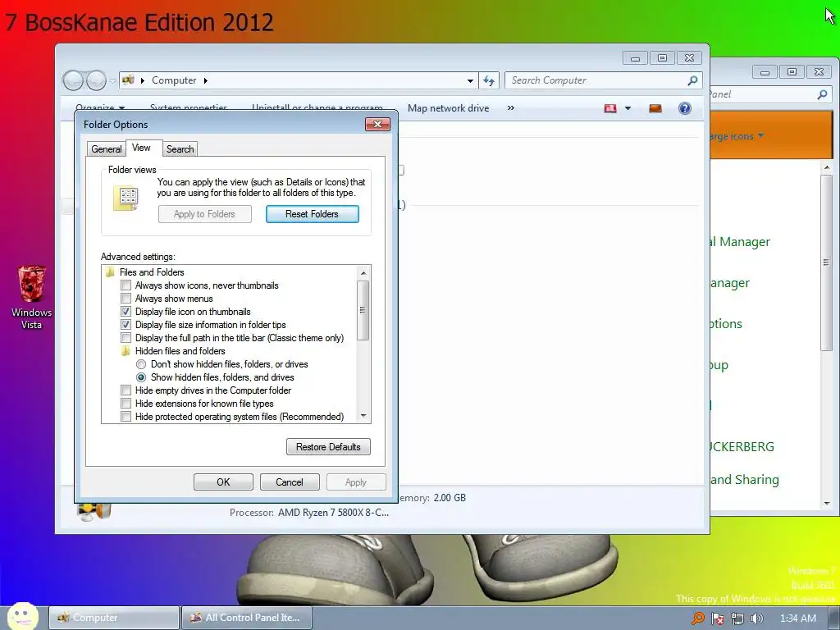Image resolution: width=840 pixels, height=630 pixels.
Task: Switch to the Computer taskbar button
Action: click(114, 618)
